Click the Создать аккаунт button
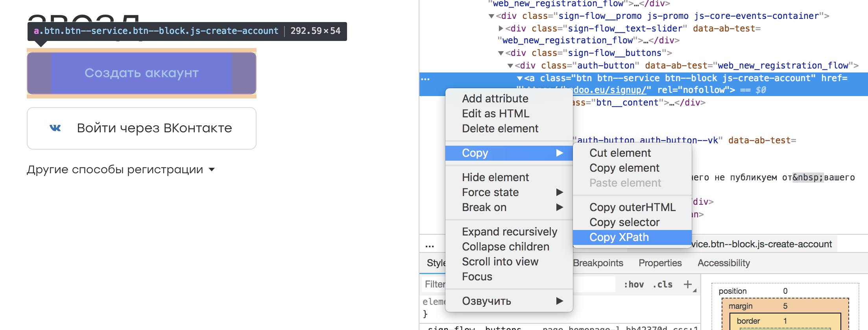The width and height of the screenshot is (868, 330). tap(142, 73)
